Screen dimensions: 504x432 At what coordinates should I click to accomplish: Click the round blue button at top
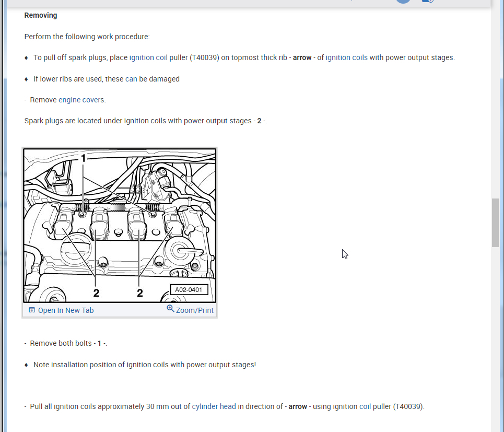(x=403, y=1)
